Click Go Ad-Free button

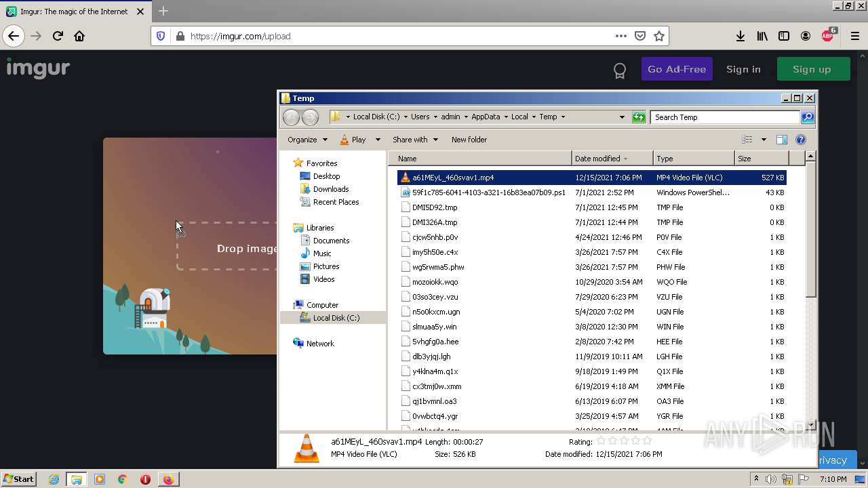click(x=677, y=69)
